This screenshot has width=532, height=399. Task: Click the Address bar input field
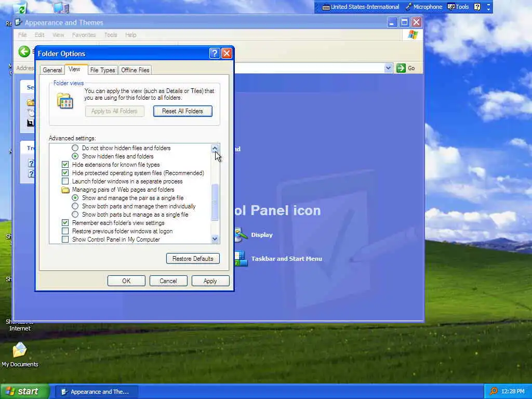pyautogui.click(x=309, y=68)
